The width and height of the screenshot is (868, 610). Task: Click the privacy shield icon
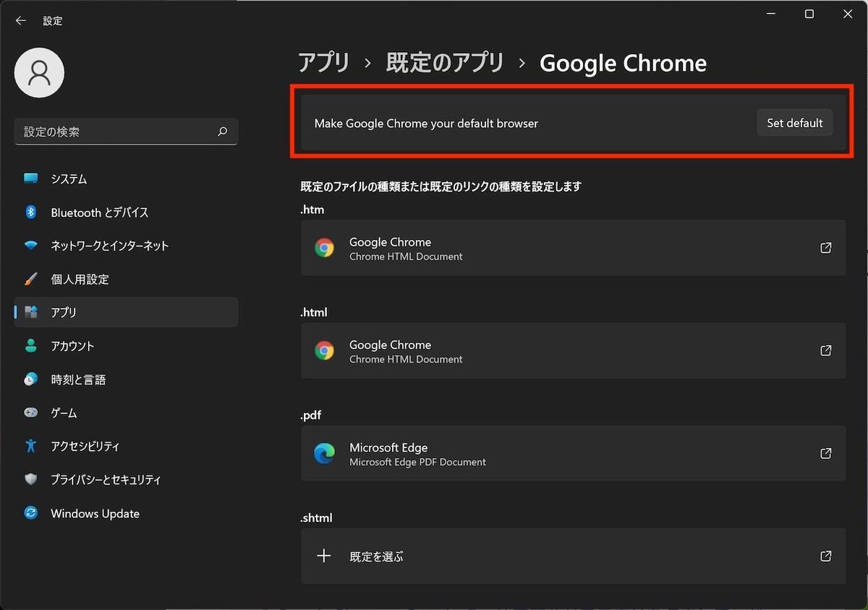pyautogui.click(x=30, y=480)
